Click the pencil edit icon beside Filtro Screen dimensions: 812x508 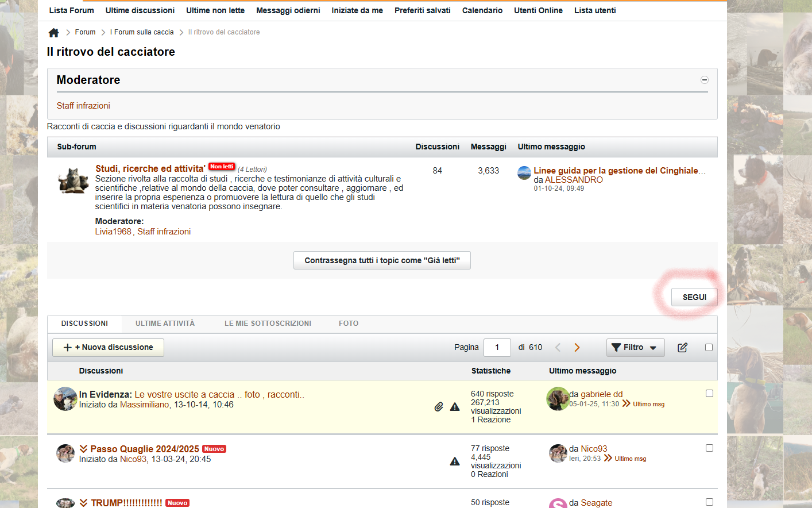682,348
